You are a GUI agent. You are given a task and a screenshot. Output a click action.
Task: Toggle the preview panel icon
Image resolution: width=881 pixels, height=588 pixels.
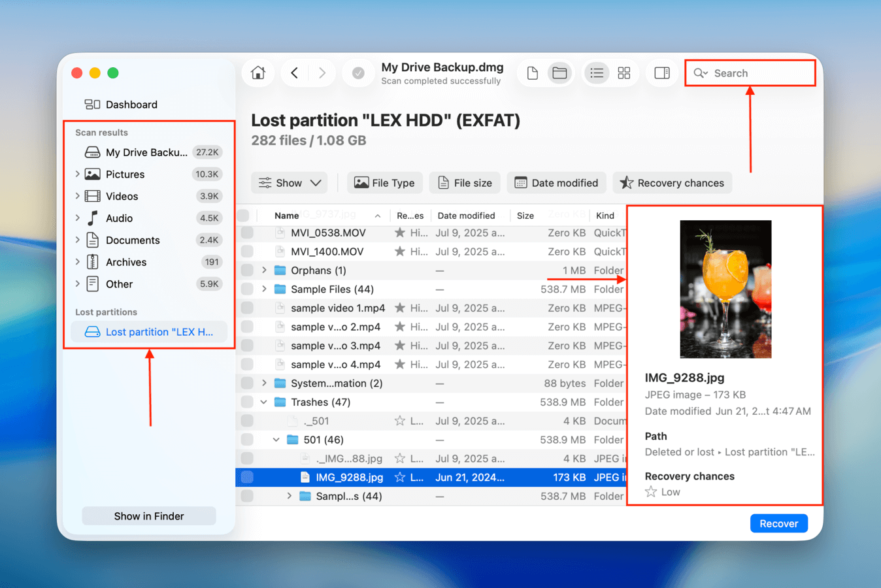[x=661, y=73]
